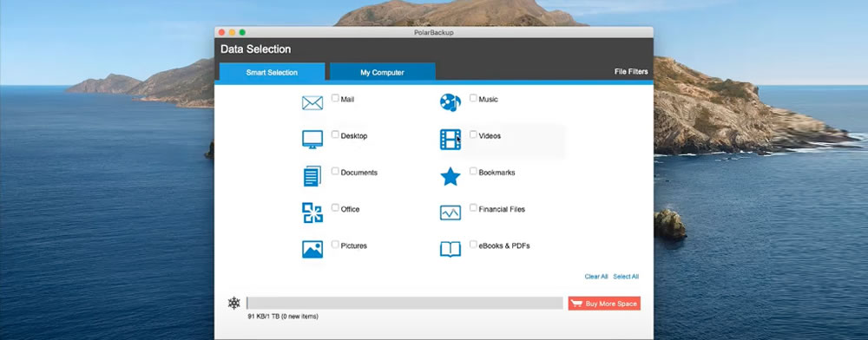868x340 pixels.
Task: Click the storage usage progress bar
Action: click(x=404, y=303)
